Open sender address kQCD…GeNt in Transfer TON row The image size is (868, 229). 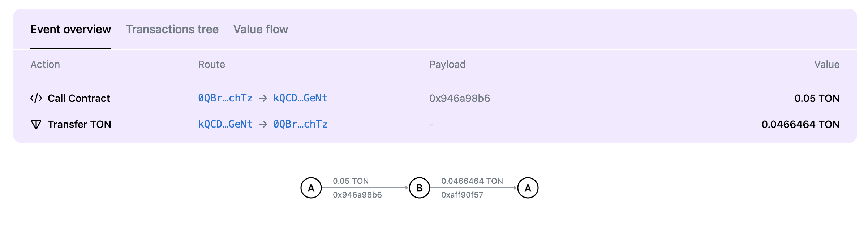point(225,124)
